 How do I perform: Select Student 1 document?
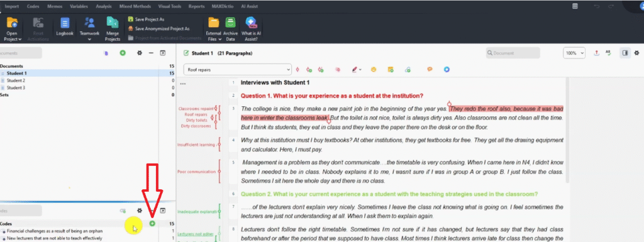[x=87, y=73]
